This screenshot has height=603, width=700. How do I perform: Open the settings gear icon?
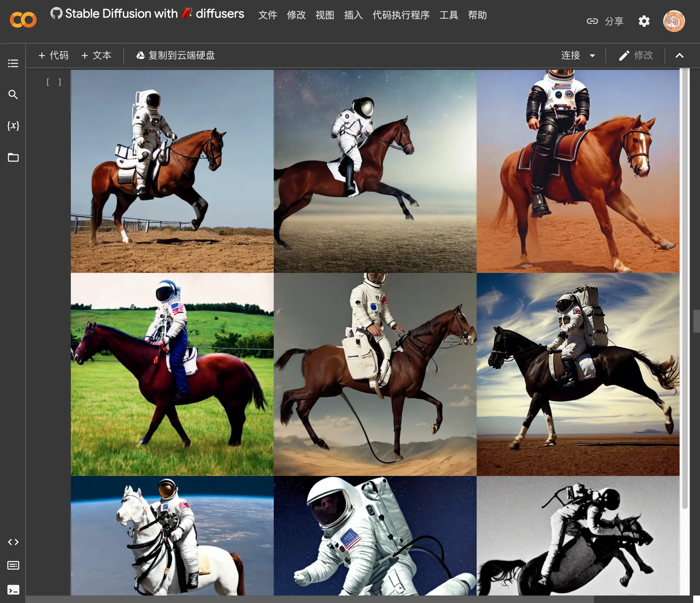644,21
